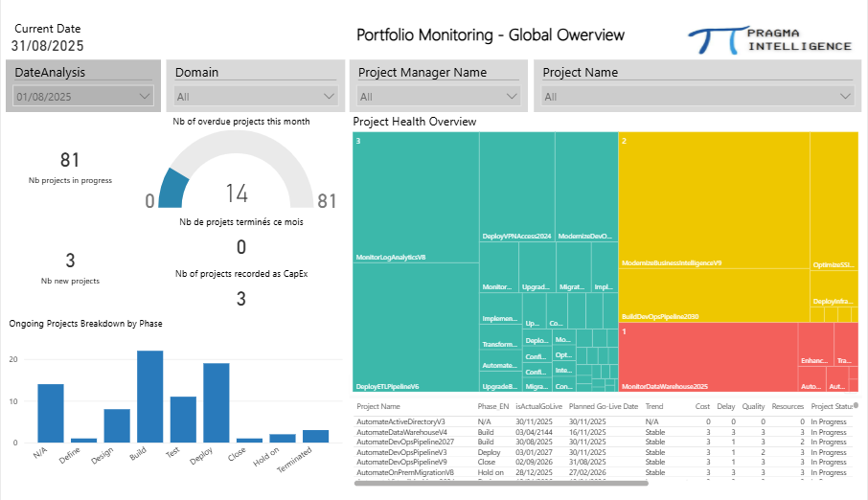Select the AutomateDataWarehouseV4 table row
The height and width of the screenshot is (500, 868).
click(402, 431)
